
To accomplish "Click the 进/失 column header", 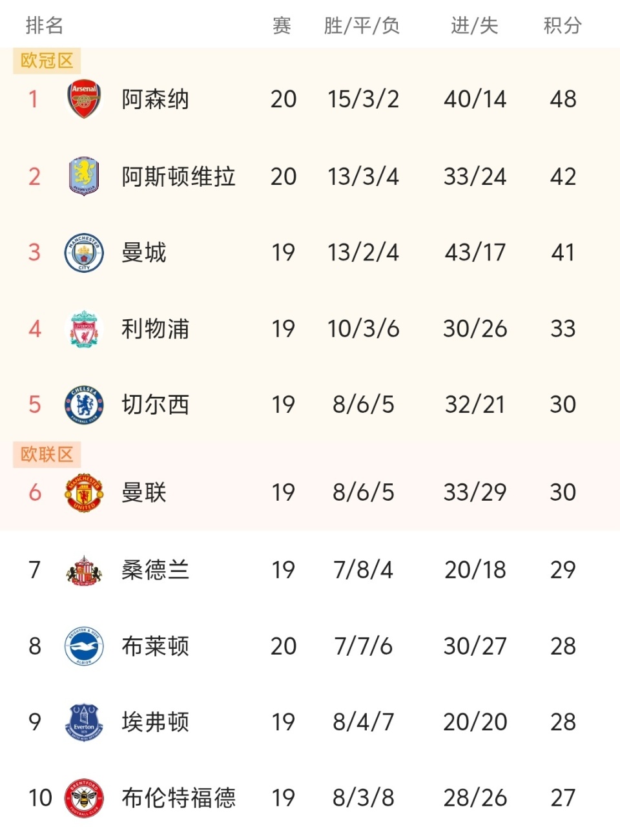I will click(x=475, y=26).
